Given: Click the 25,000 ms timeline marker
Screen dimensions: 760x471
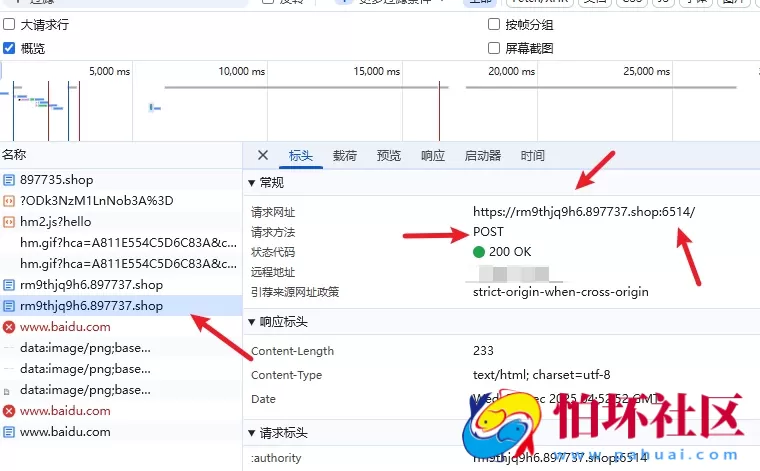Looking at the screenshot, I should [647, 71].
